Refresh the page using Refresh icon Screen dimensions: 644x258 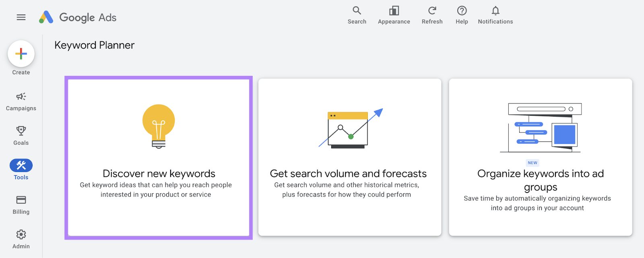[x=432, y=15]
